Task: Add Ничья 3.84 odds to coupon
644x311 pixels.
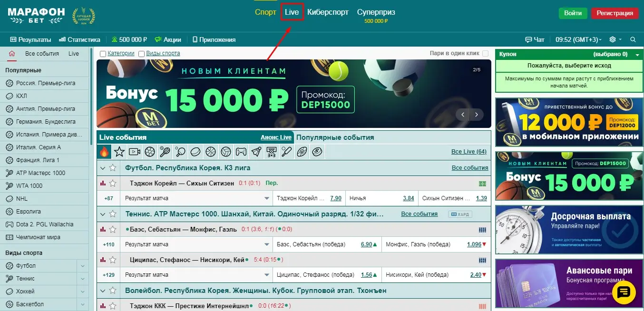Action: [x=408, y=198]
